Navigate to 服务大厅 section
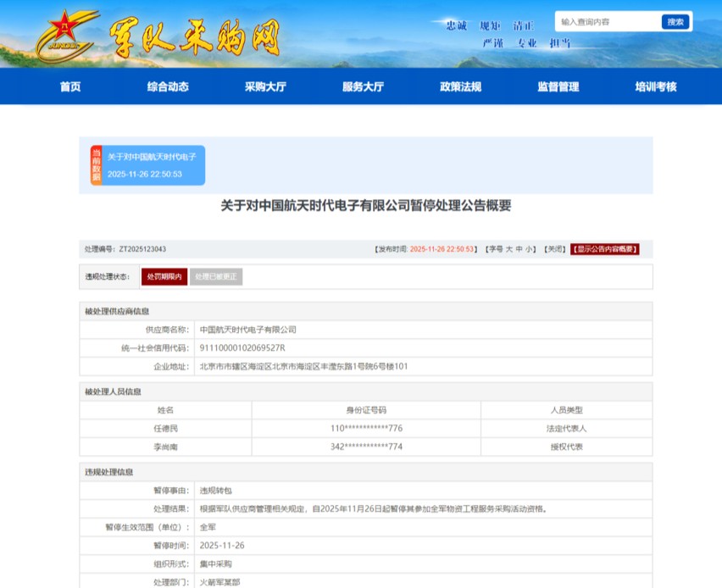722x588 pixels. pos(363,86)
